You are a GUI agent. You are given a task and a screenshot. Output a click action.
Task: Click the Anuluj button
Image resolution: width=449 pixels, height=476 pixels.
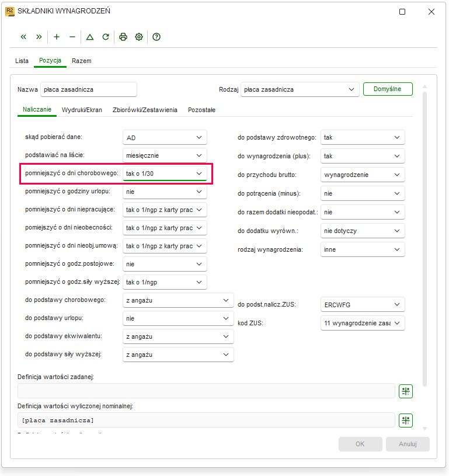point(408,444)
